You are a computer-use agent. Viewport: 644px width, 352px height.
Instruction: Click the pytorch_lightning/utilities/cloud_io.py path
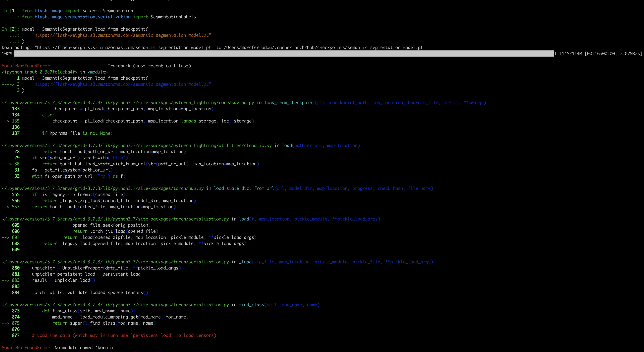[136, 145]
